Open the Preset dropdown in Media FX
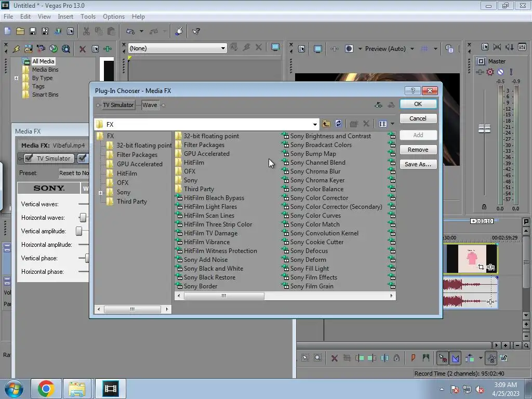 click(x=74, y=173)
